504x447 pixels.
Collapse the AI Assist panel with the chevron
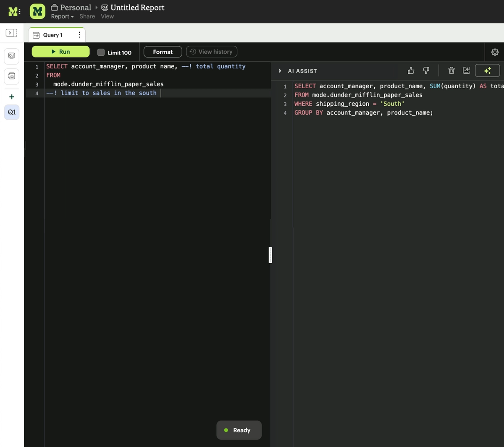tap(280, 71)
